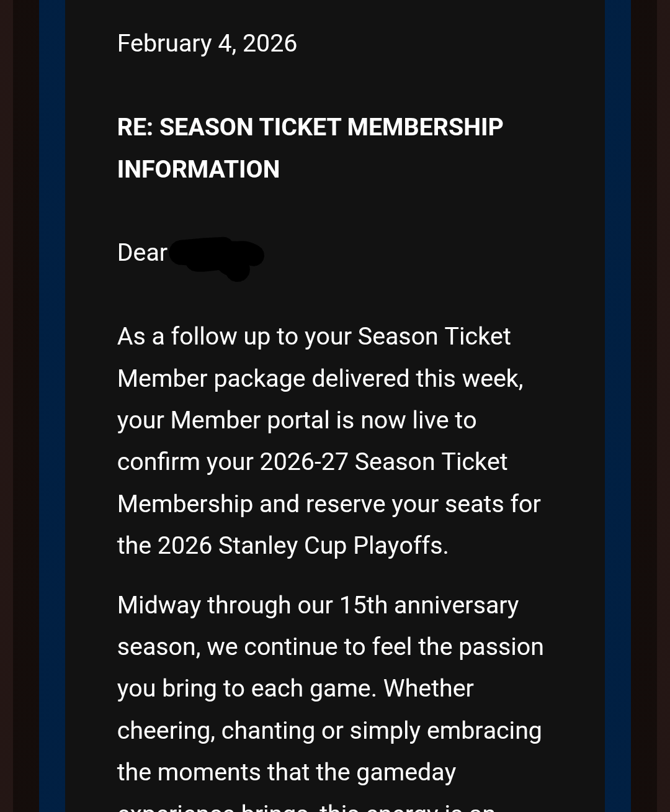Click the date February 4, 2026

pyautogui.click(x=207, y=43)
